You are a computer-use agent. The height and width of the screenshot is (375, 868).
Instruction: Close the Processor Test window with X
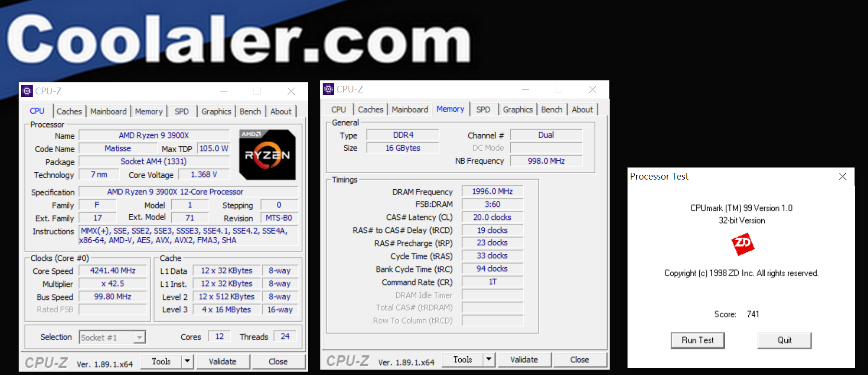click(843, 176)
